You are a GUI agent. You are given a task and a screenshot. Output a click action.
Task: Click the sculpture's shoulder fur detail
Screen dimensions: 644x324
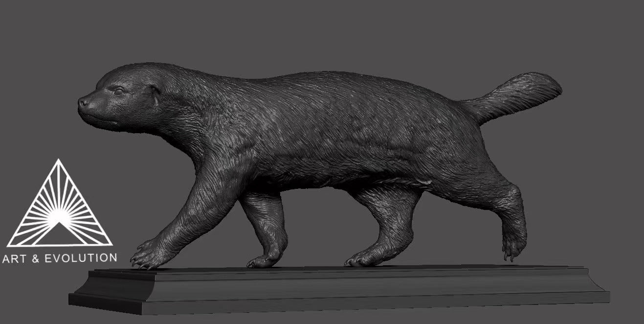point(225,142)
